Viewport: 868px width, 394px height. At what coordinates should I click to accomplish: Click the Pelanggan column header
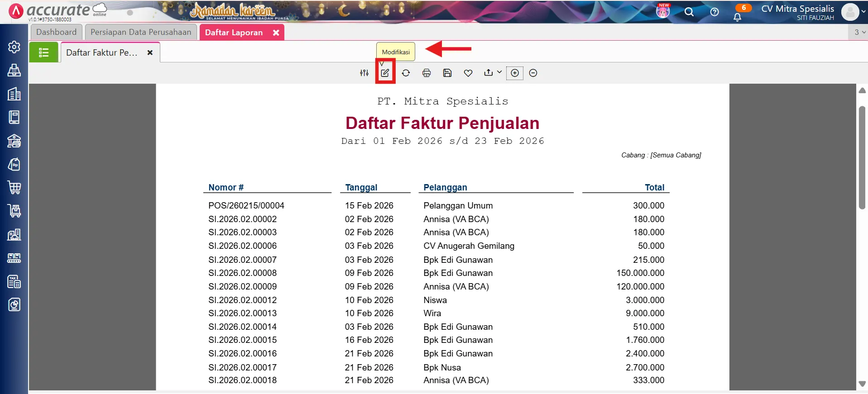445,187
